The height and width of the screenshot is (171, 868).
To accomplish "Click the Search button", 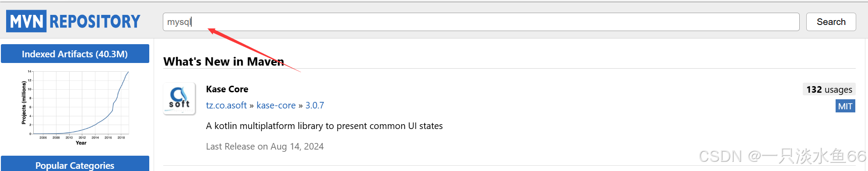I will point(831,22).
